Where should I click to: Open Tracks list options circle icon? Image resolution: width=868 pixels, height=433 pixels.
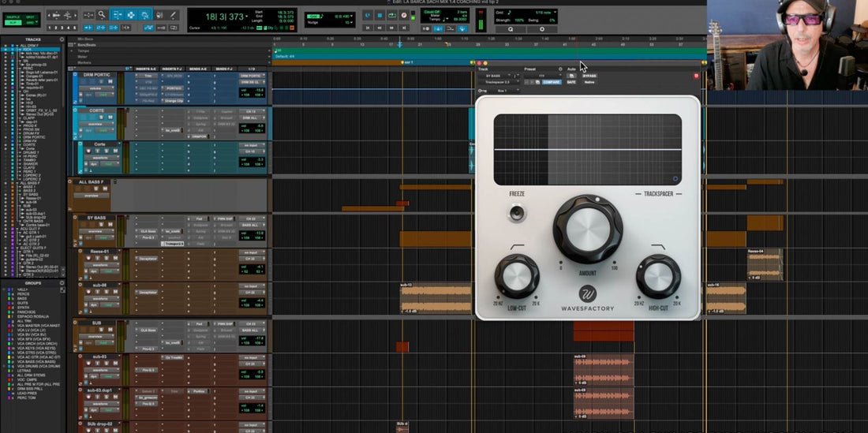(x=62, y=39)
